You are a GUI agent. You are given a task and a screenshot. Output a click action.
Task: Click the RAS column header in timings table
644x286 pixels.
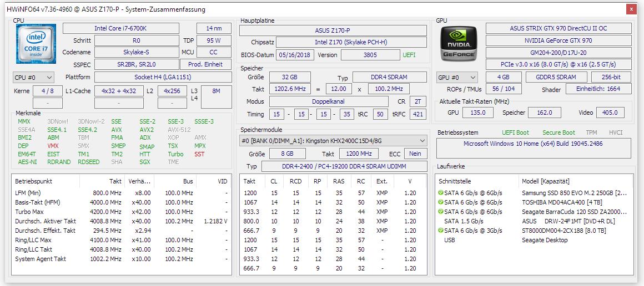pyautogui.click(x=339, y=181)
